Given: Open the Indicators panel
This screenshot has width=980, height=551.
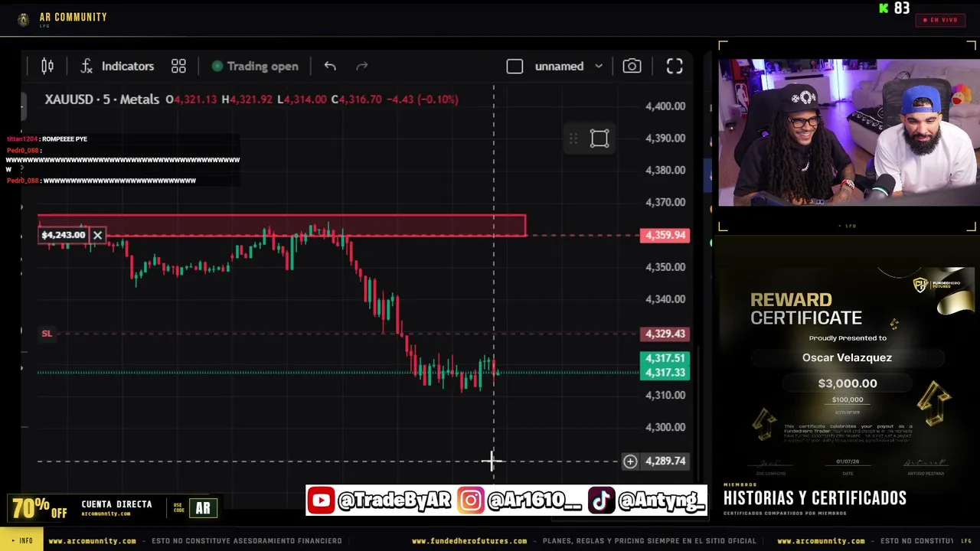Looking at the screenshot, I should (x=117, y=67).
